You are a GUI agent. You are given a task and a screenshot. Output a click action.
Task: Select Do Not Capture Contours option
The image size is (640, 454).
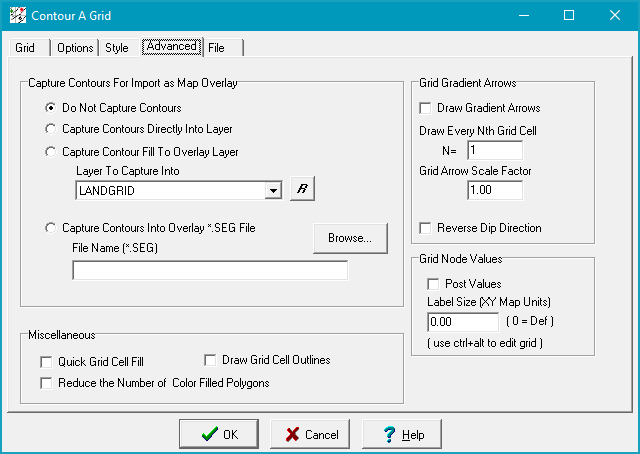click(52, 108)
